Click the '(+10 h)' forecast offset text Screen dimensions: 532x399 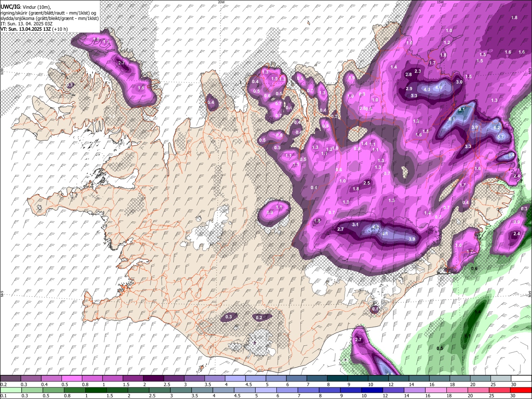(x=60, y=29)
